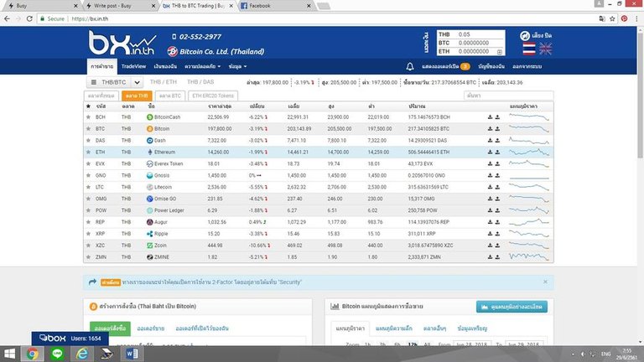Star the GNO Gnosis row
The image size is (644, 362).
pyautogui.click(x=88, y=175)
